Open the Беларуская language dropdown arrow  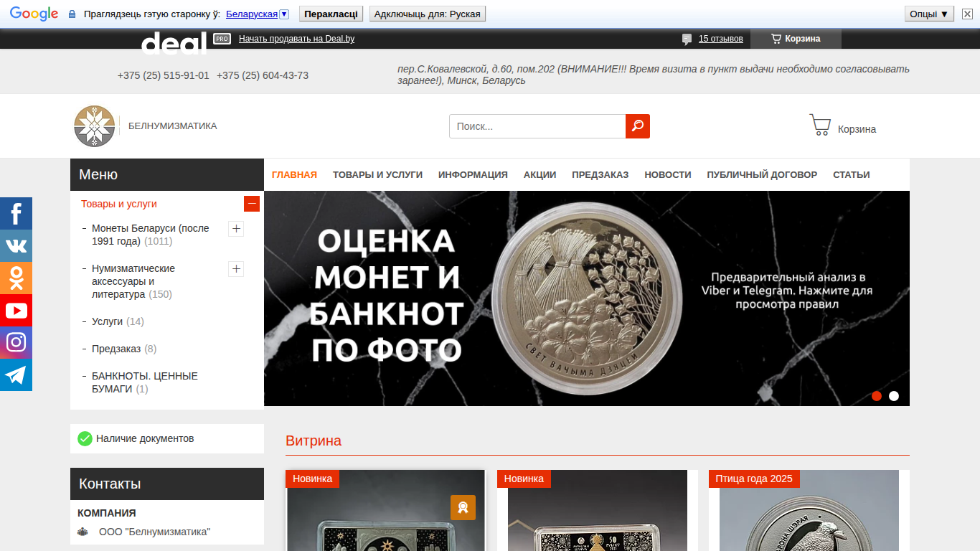(x=284, y=14)
